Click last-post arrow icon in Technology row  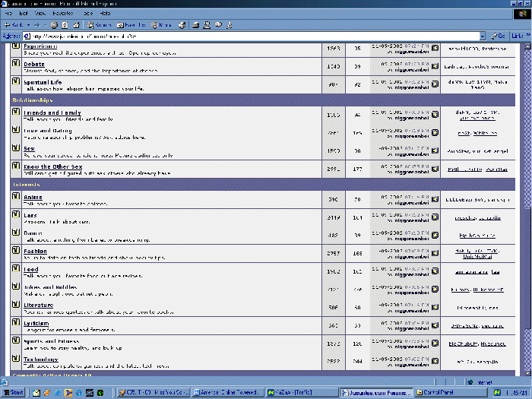click(435, 360)
